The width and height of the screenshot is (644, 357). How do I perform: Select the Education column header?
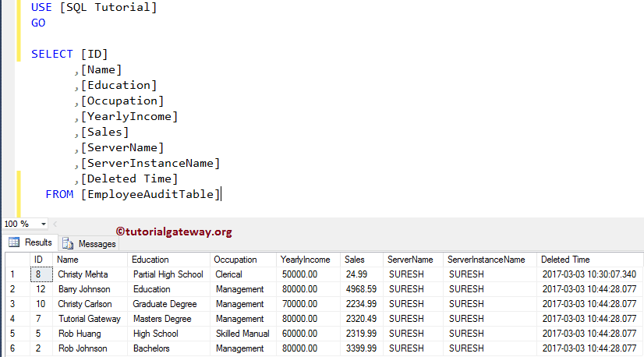169,260
